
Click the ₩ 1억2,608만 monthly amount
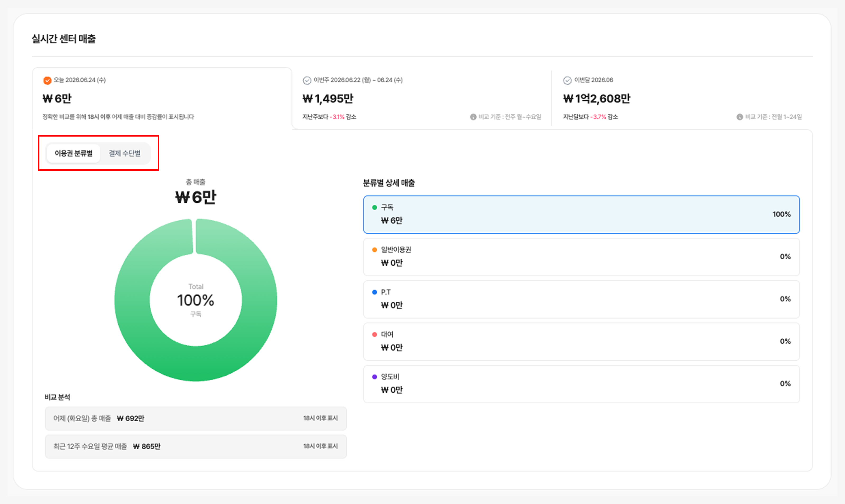[597, 99]
